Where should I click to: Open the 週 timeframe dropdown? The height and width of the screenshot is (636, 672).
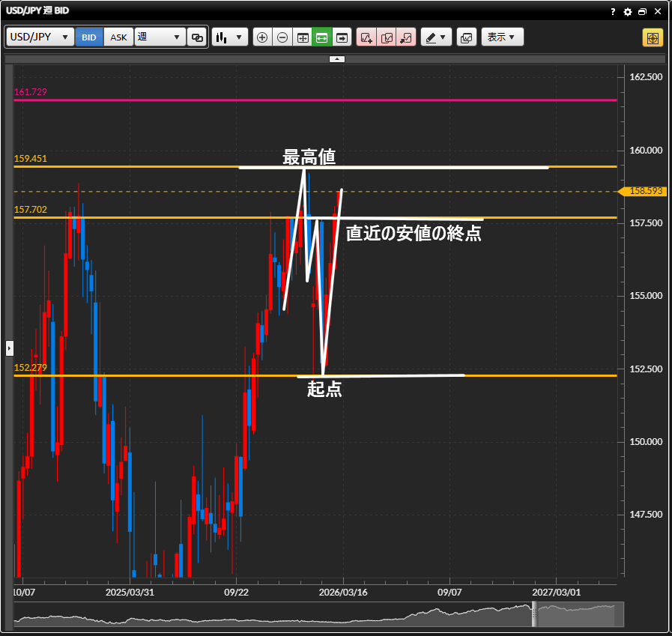click(160, 37)
